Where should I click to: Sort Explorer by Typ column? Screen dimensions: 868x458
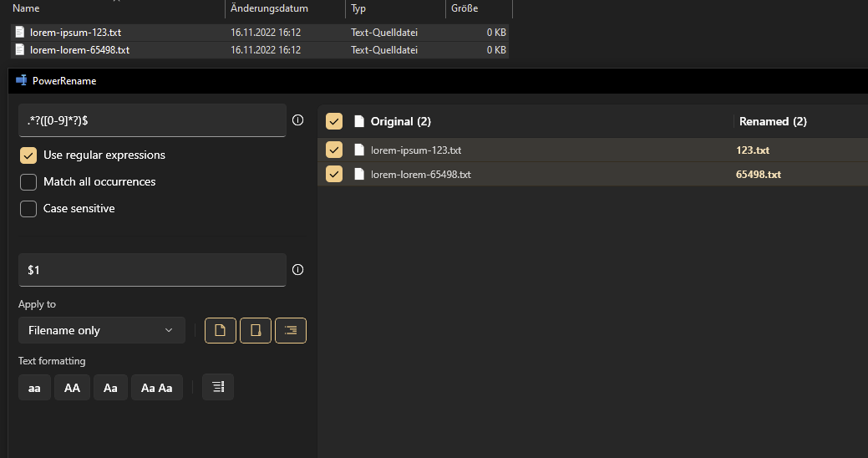click(x=358, y=8)
